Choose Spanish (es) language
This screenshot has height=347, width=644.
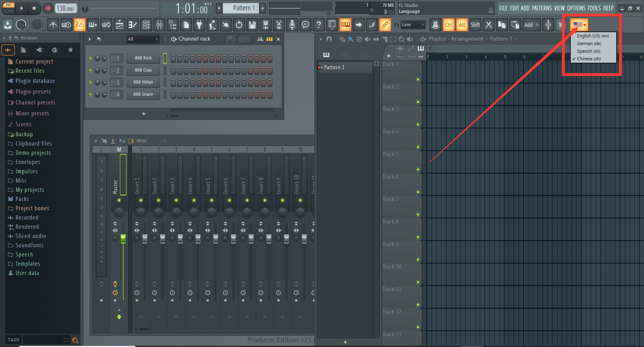tap(594, 51)
